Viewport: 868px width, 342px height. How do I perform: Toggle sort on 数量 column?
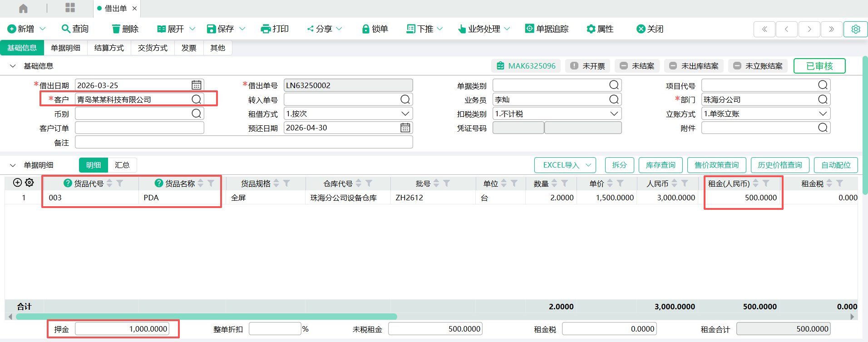pyautogui.click(x=554, y=183)
